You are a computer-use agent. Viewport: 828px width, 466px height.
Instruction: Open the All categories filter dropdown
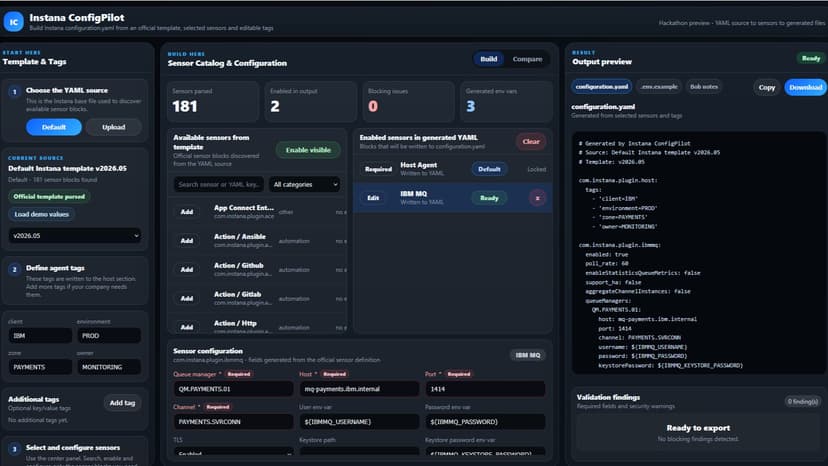click(x=305, y=184)
